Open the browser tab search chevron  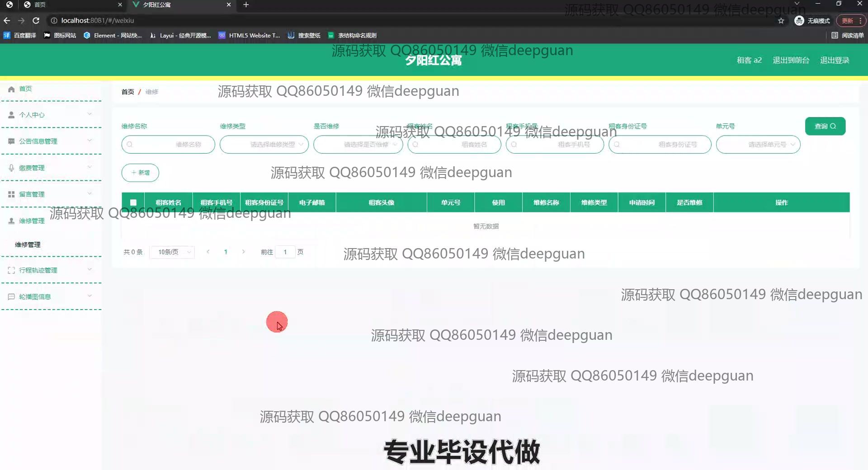(797, 4)
